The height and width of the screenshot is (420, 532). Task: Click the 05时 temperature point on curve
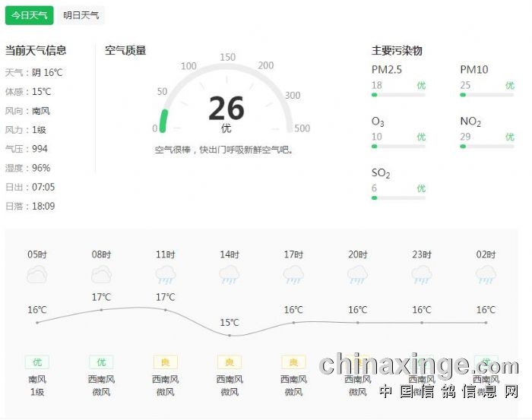tap(37, 323)
